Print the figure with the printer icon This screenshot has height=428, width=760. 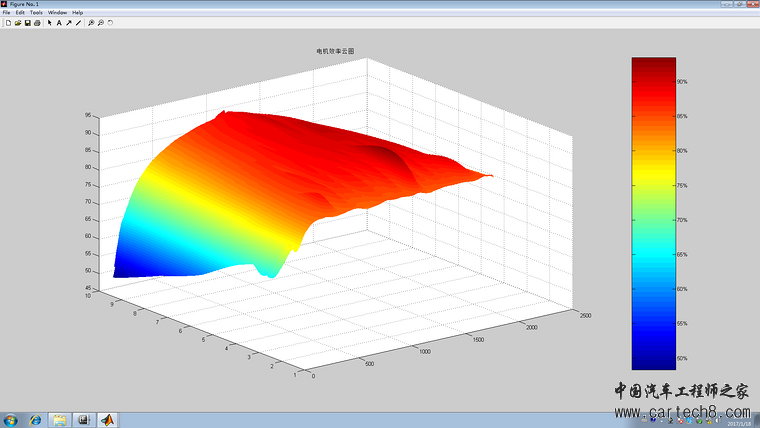37,22
